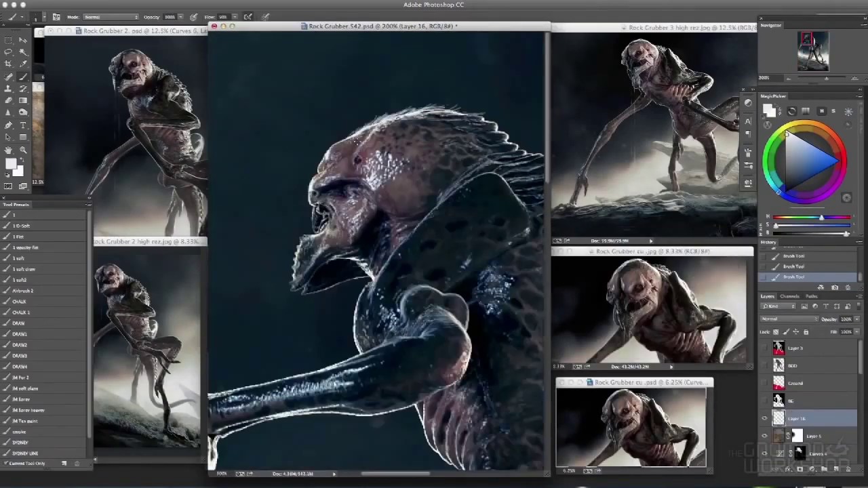Screen dimensions: 868x488
Task: Show the BOD layer
Action: 764,365
